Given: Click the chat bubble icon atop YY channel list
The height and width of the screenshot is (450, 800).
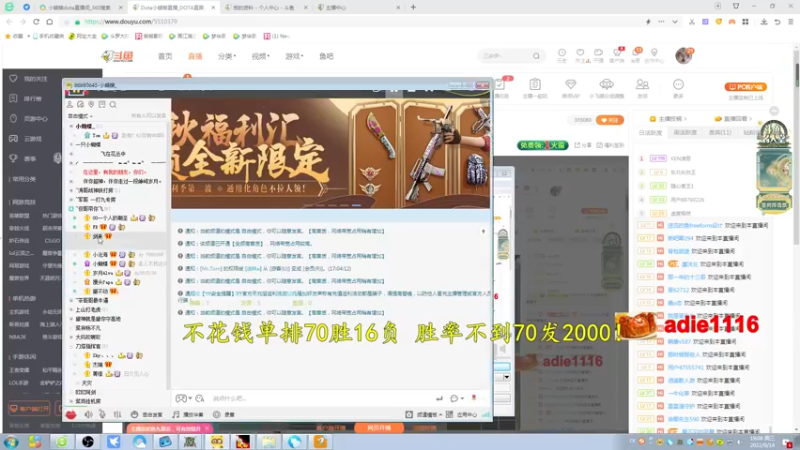Looking at the screenshot, I should pyautogui.click(x=81, y=104).
